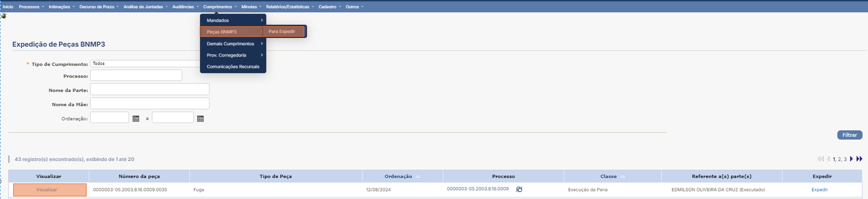Image resolution: width=868 pixels, height=199 pixels.
Task: Choose Para Expedir submenu item
Action: [x=283, y=31]
